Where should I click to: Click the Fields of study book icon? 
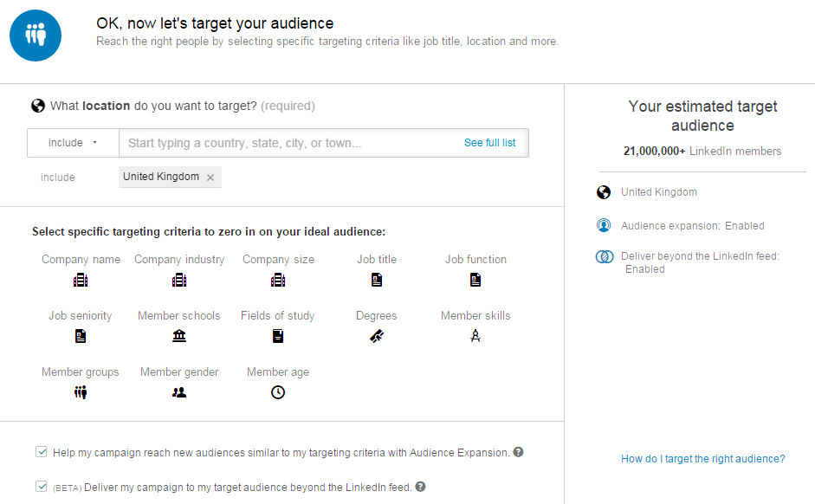pyautogui.click(x=278, y=336)
